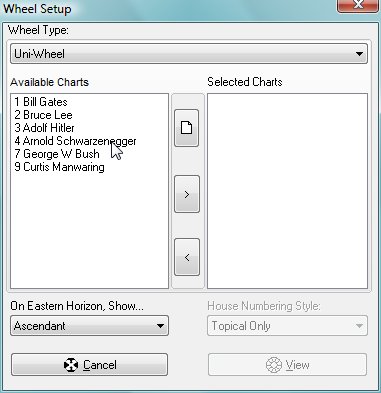The image size is (381, 393).
Task: Click the View button
Action: coord(287,365)
